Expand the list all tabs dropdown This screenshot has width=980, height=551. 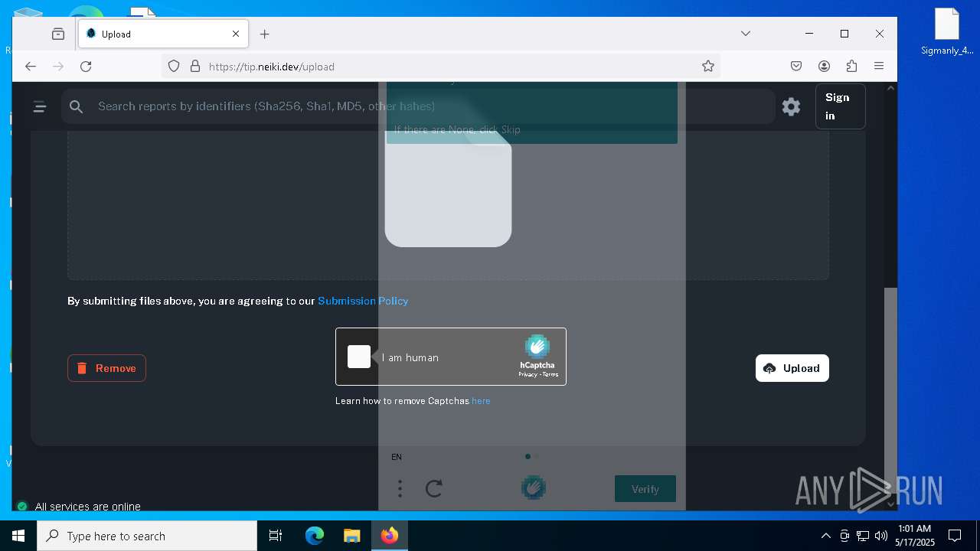746,34
